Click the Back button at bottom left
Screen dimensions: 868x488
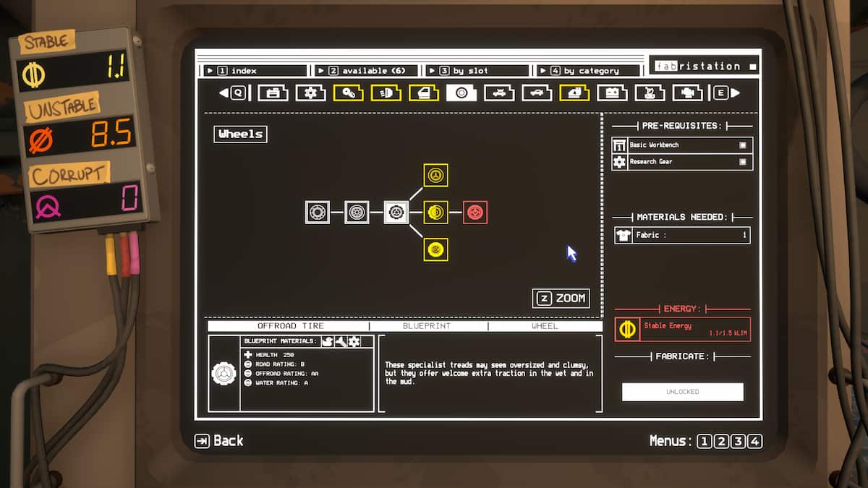pos(221,440)
